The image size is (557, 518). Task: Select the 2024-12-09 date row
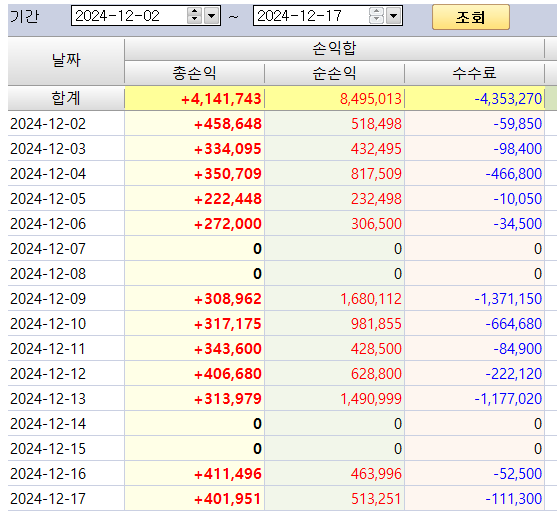[48, 299]
